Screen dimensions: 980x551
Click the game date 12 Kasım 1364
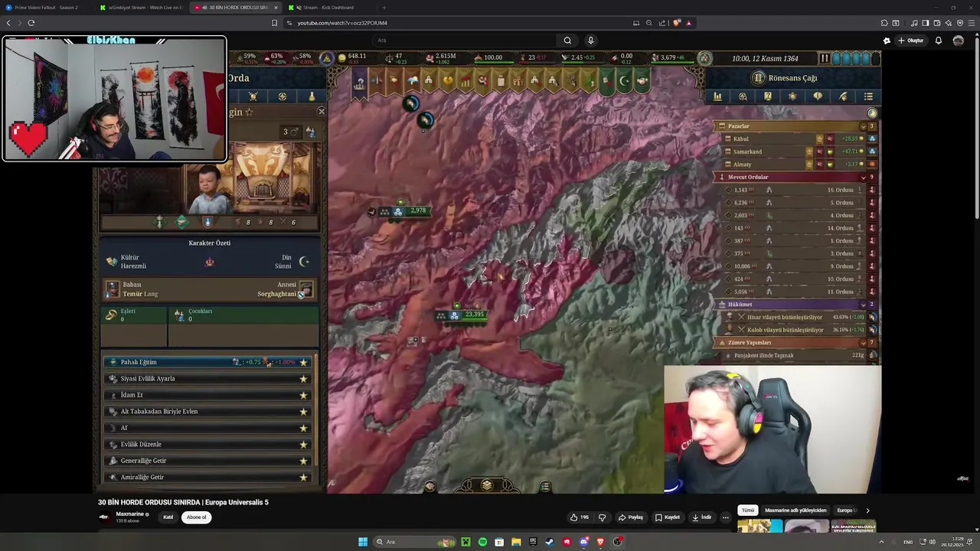(x=775, y=58)
